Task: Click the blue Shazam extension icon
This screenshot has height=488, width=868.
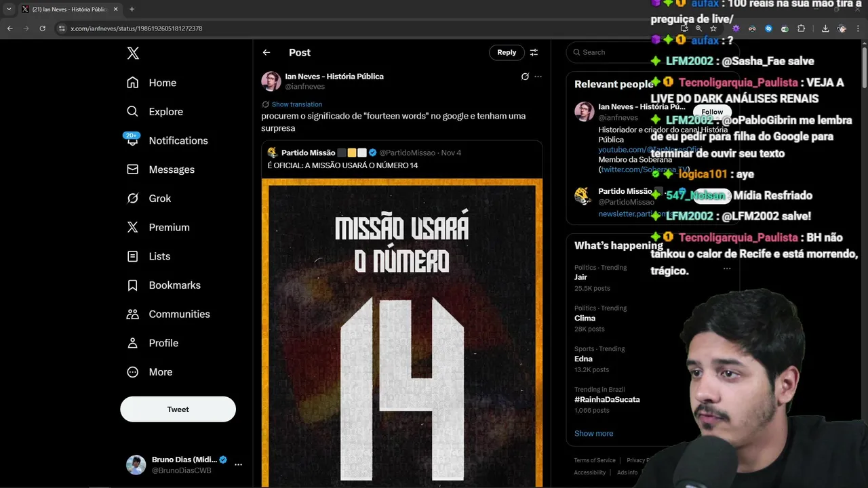Action: click(768, 28)
